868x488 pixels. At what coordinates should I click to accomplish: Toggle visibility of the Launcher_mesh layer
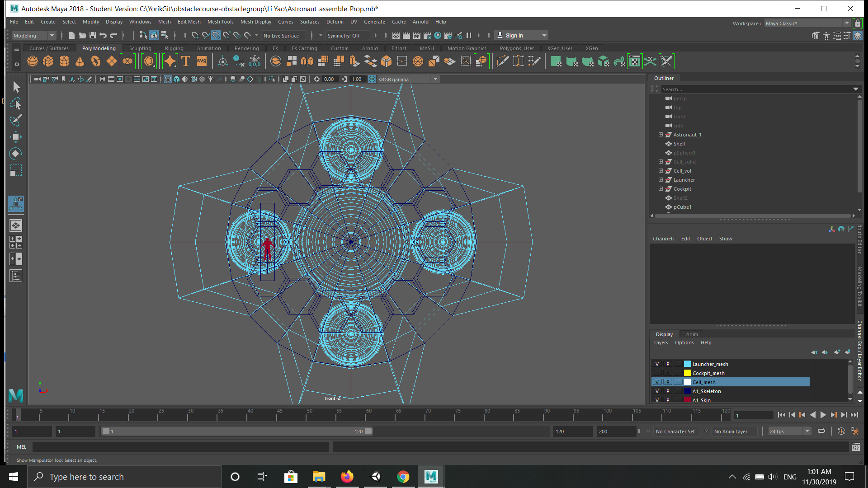point(657,364)
